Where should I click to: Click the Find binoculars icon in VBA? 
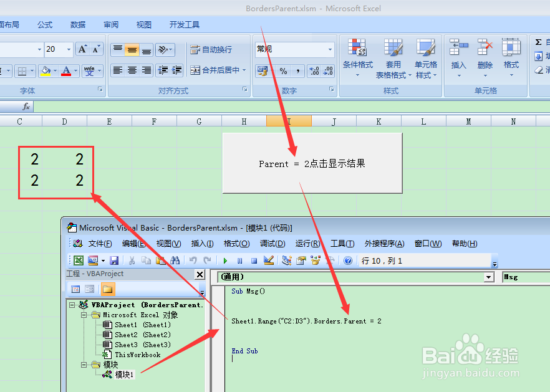tap(175, 261)
